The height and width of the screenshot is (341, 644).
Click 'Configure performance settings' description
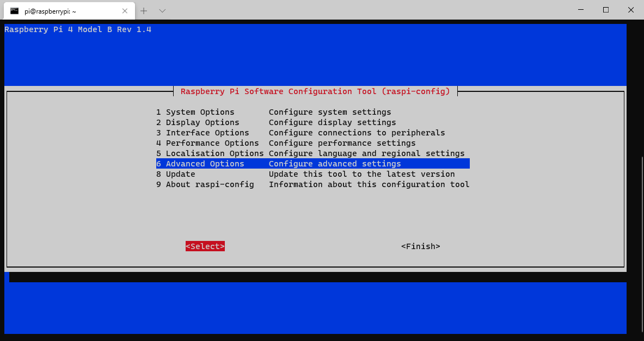pyautogui.click(x=342, y=143)
